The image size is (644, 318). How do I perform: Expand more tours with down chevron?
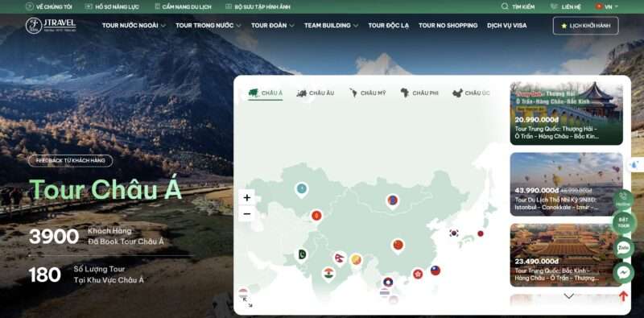[x=569, y=295]
